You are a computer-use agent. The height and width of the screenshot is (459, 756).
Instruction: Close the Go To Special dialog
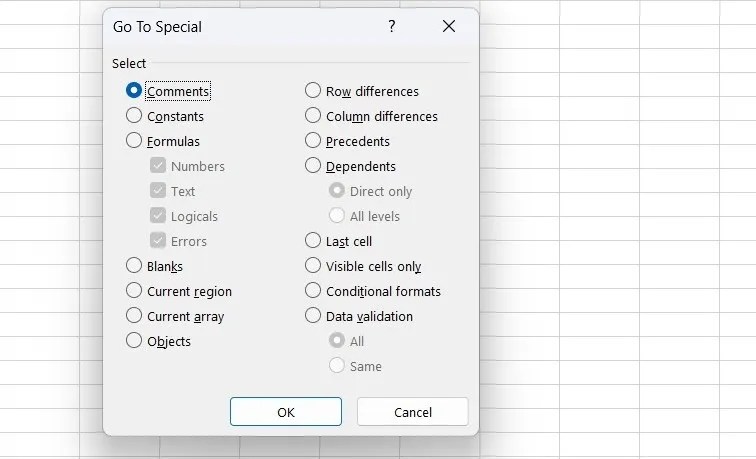[449, 27]
